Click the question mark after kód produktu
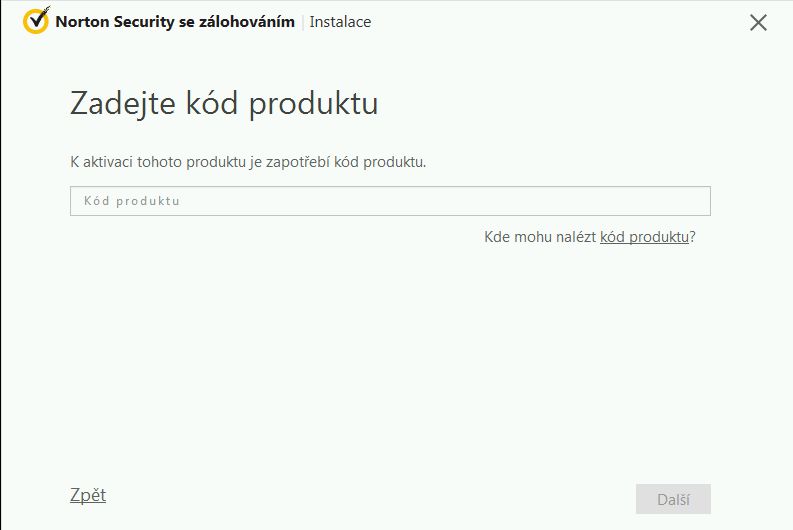Image resolution: width=793 pixels, height=530 pixels. 693,237
